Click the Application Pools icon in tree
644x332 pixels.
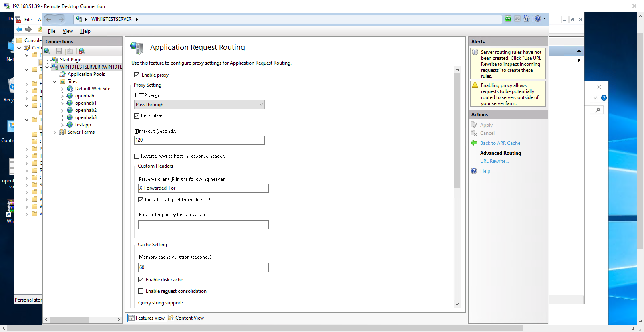[x=62, y=74]
